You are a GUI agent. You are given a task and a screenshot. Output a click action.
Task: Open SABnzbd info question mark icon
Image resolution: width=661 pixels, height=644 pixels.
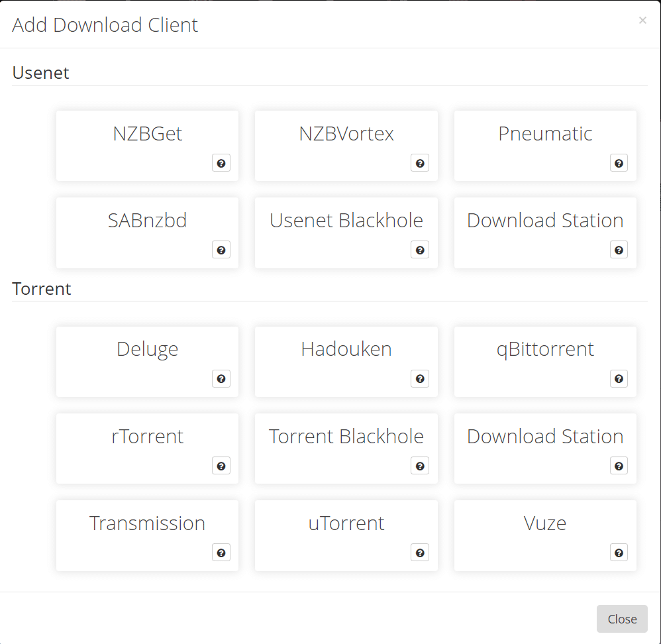(x=221, y=250)
